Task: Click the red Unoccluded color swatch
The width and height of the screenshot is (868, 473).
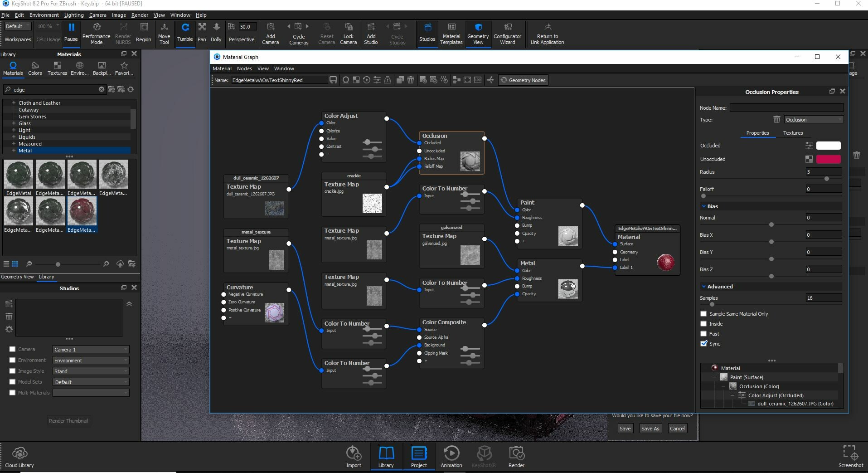Action: click(828, 159)
